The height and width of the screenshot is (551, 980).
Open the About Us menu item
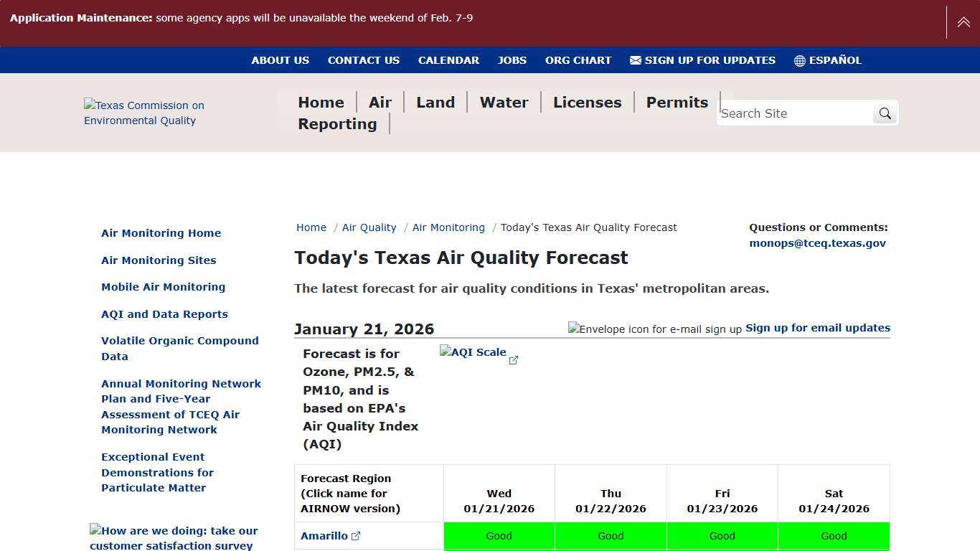click(280, 60)
